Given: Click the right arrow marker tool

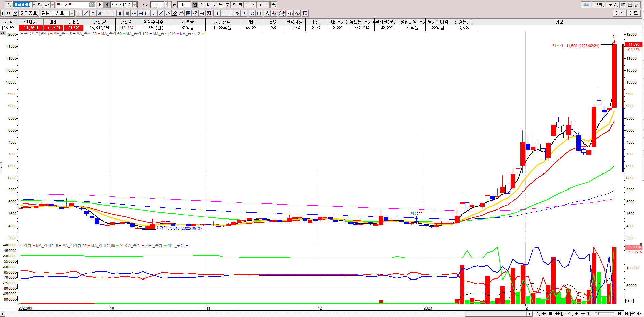Looking at the screenshot, I should [237, 13].
